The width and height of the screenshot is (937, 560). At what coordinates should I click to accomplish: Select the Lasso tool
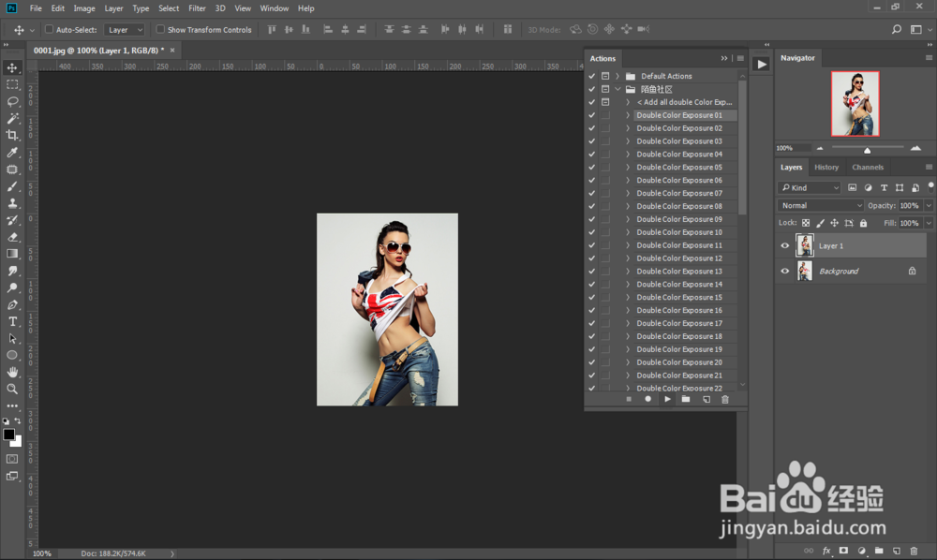(x=12, y=101)
